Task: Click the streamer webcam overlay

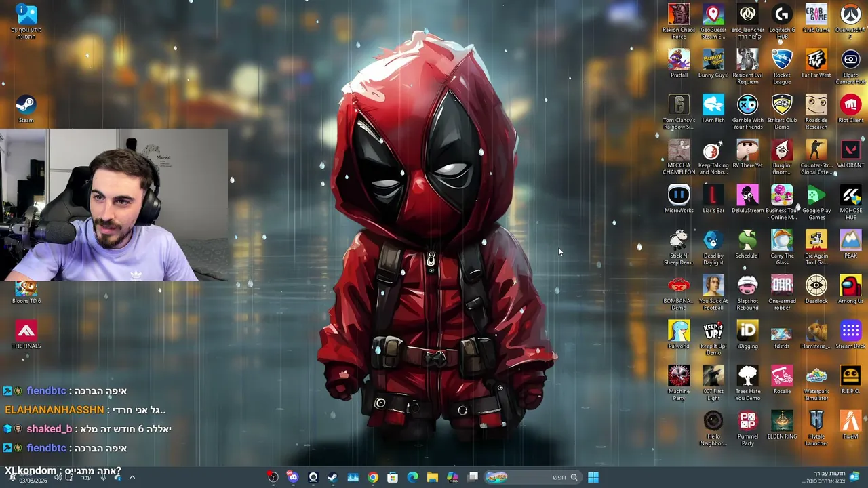Action: [x=114, y=205]
